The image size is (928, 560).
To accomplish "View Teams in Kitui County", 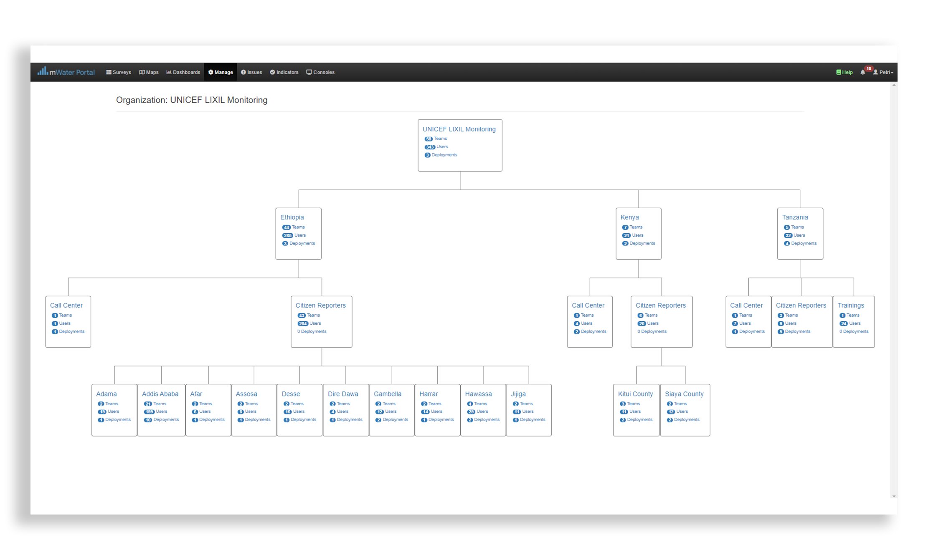I will tap(629, 404).
